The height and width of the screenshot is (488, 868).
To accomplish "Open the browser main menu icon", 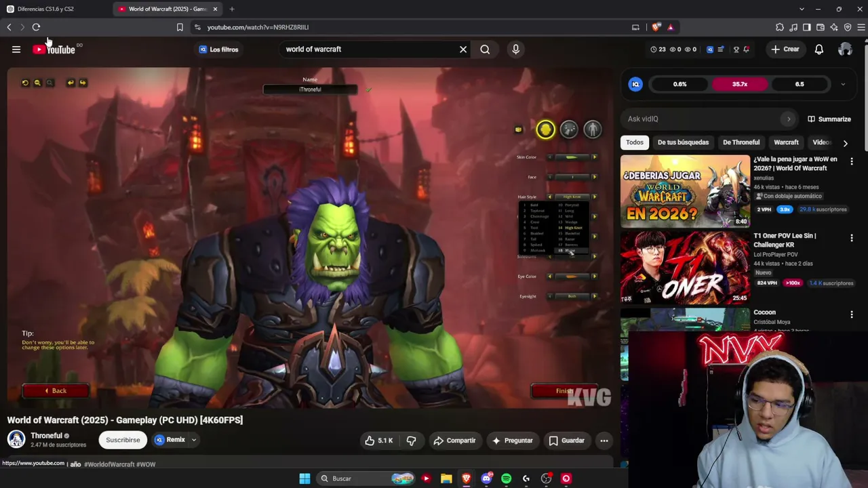I will pyautogui.click(x=861, y=27).
